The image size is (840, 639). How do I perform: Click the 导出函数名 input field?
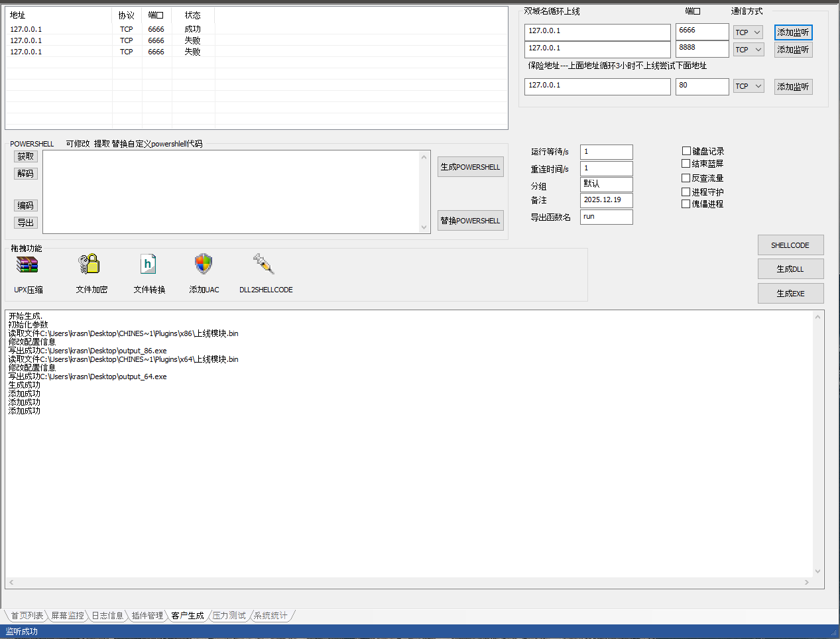coord(606,217)
